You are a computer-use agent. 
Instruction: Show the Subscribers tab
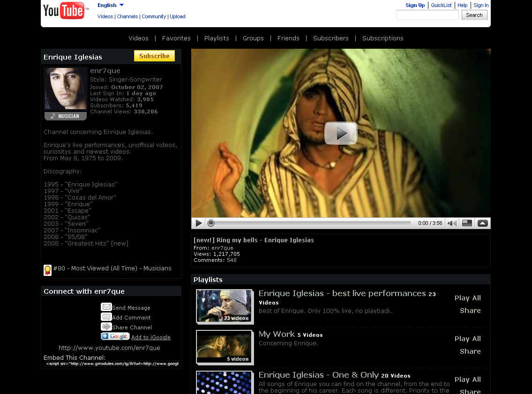click(331, 38)
